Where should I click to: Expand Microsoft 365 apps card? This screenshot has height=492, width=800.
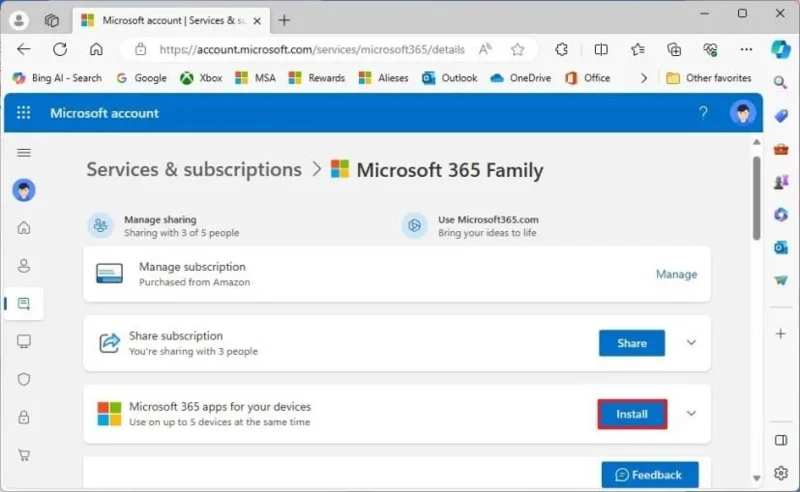691,413
